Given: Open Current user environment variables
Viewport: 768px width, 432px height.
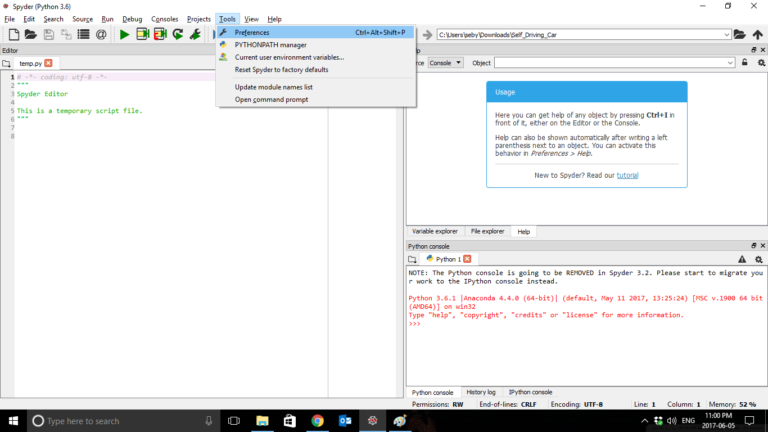Looking at the screenshot, I should pos(316,57).
